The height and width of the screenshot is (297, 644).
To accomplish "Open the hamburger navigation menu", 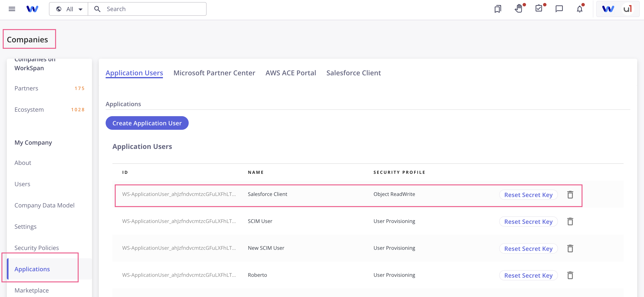I will [12, 9].
